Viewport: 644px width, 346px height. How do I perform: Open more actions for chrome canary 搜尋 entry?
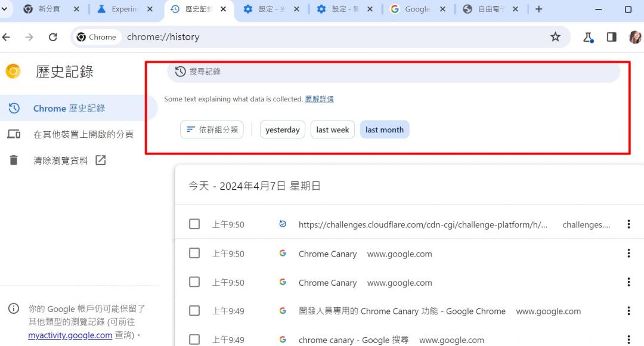click(628, 340)
